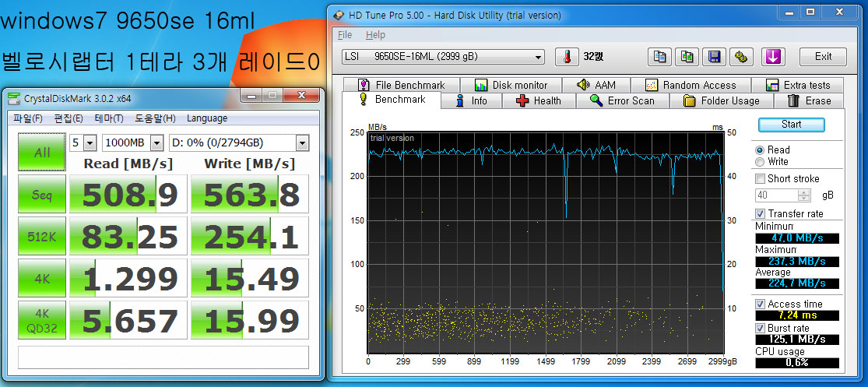868x387 pixels.
Task: Click the Seq write value 563.8
Action: pyautogui.click(x=250, y=195)
